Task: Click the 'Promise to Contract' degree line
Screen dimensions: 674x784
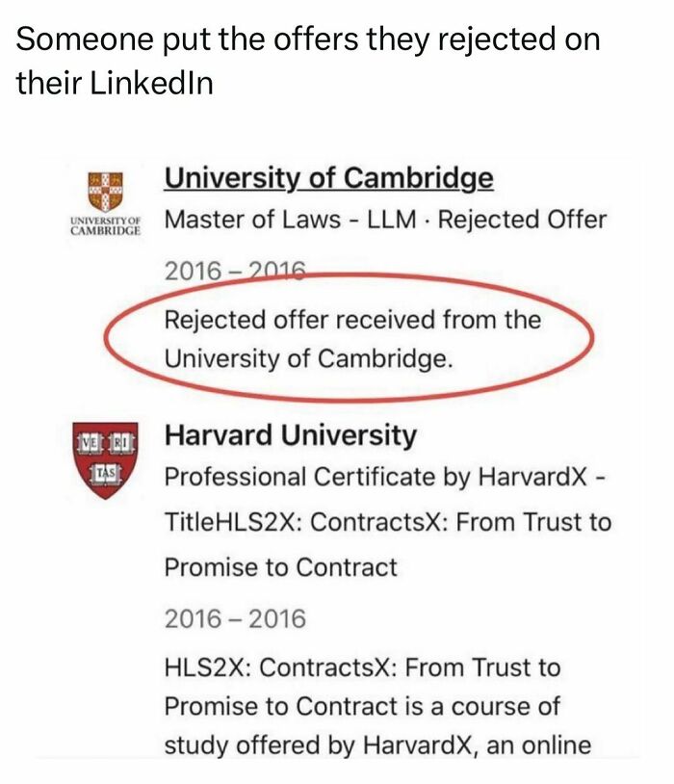Action: pyautogui.click(x=281, y=567)
